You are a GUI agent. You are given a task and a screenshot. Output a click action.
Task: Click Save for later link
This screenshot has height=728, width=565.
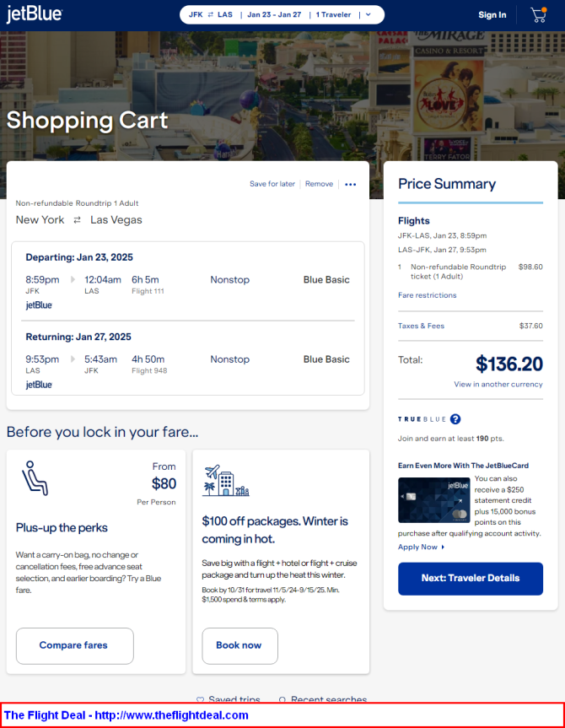coord(272,184)
